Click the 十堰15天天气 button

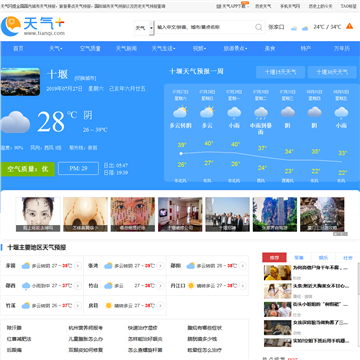point(280,72)
